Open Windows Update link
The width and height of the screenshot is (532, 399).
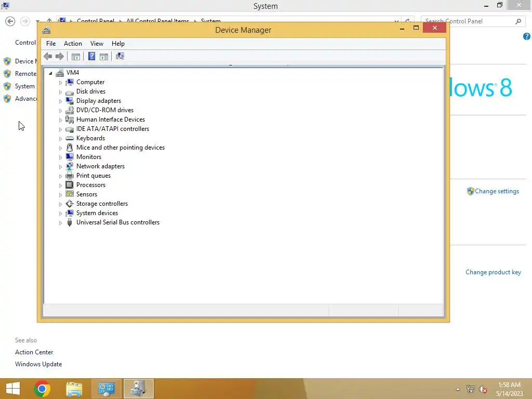[38, 364]
